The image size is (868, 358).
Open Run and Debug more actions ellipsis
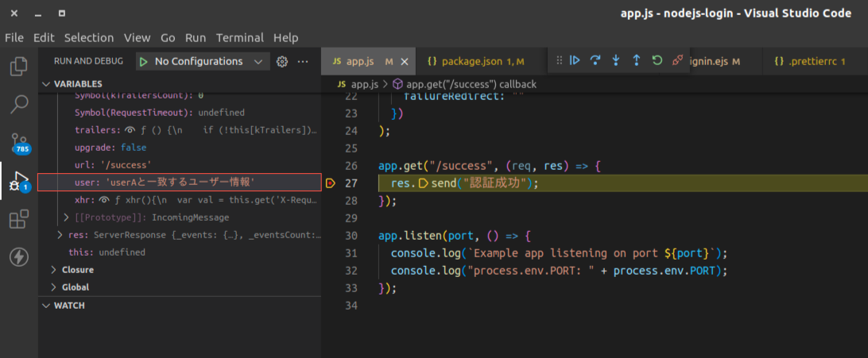tap(303, 61)
